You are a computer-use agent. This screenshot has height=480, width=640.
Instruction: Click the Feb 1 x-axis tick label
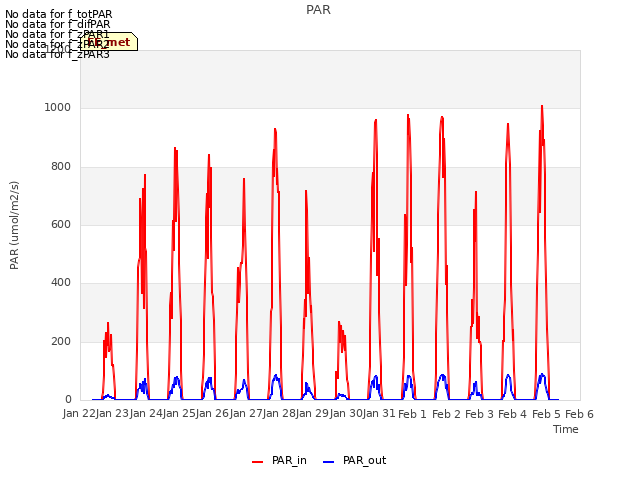click(412, 414)
